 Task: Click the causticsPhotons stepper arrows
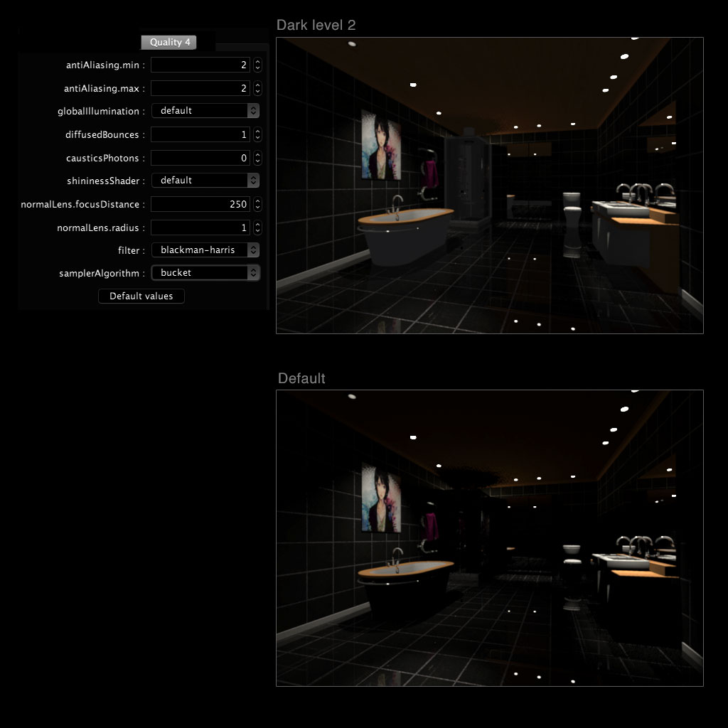(257, 158)
